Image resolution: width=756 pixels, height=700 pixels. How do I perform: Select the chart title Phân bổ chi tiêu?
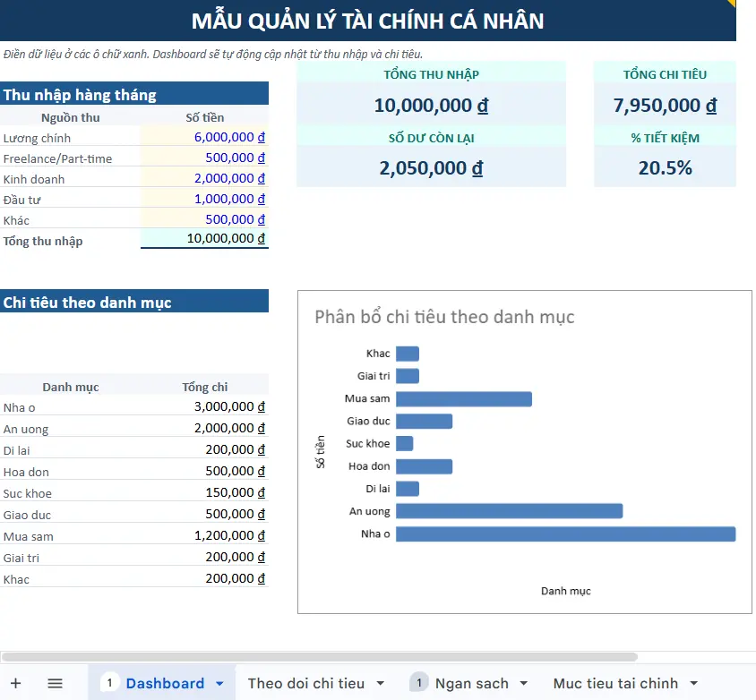444,317
